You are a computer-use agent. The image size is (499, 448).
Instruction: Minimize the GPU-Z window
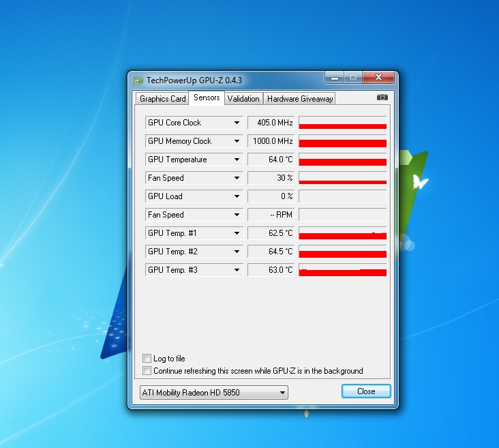tap(334, 77)
